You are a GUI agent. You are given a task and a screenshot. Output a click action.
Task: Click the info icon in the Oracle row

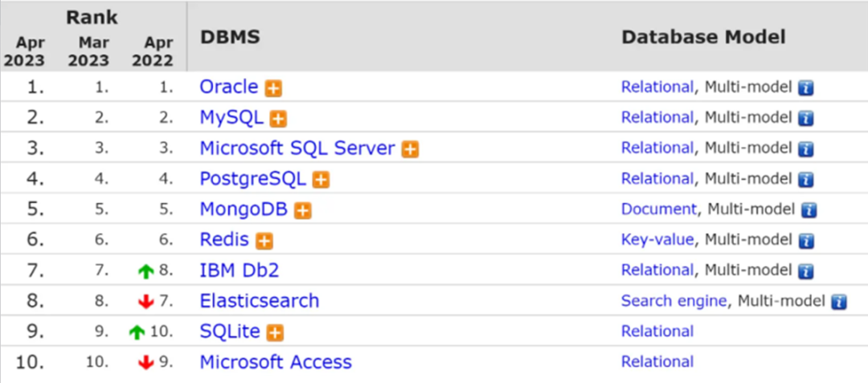tap(806, 88)
